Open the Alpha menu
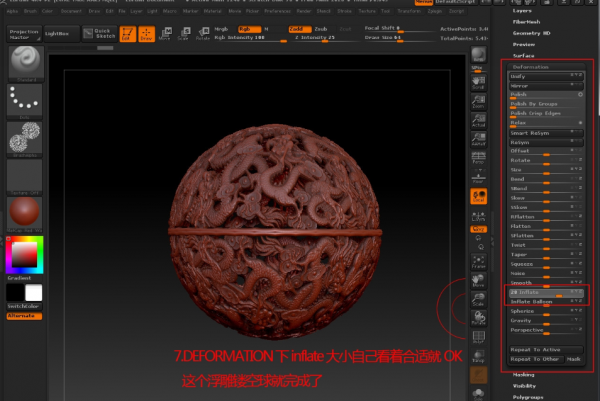600x401 pixels. 12,11
